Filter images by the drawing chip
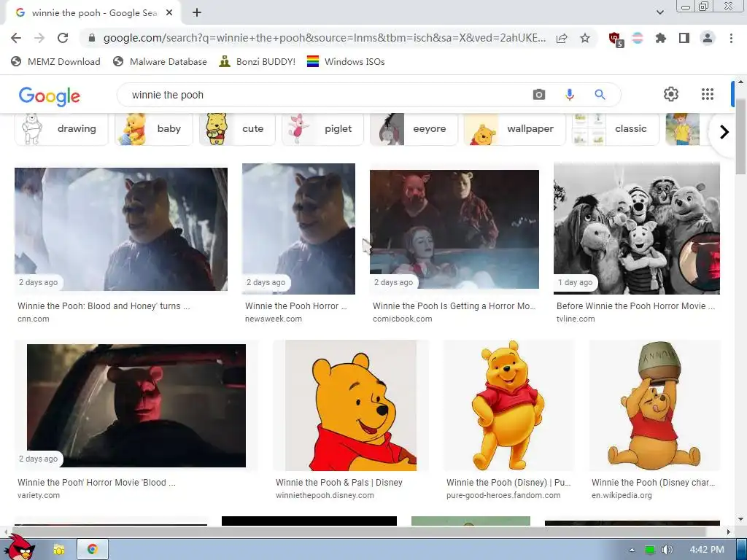Image resolution: width=747 pixels, height=560 pixels. [61, 129]
